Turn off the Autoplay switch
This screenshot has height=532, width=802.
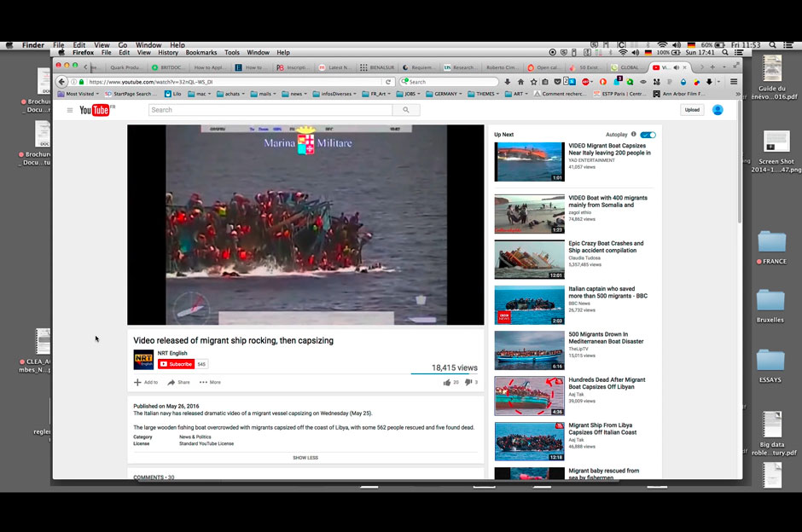coord(648,135)
